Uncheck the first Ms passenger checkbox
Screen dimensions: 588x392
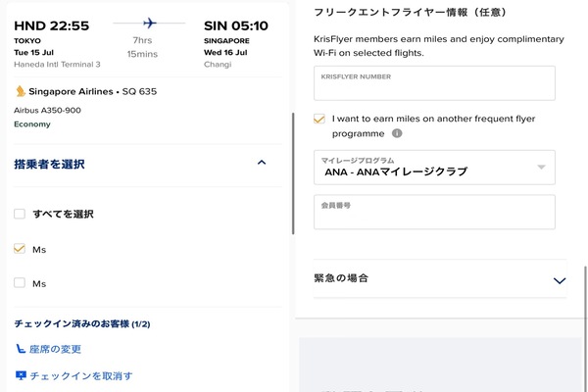tap(21, 249)
